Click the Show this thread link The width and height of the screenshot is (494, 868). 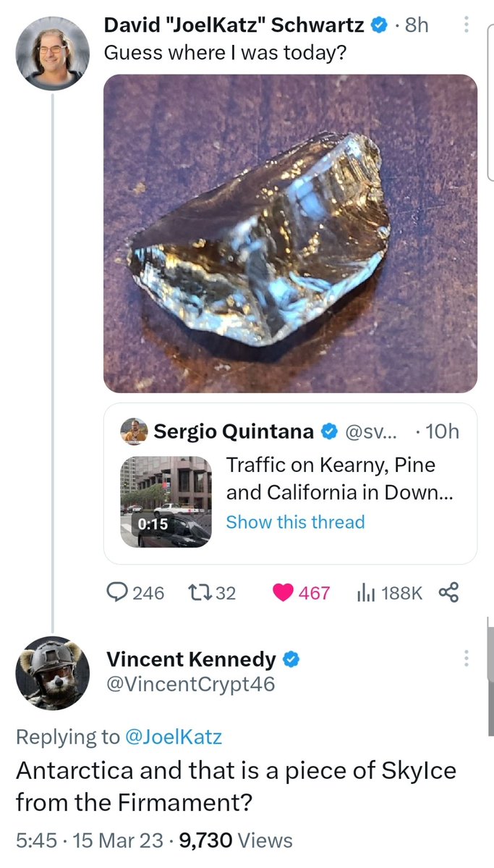point(295,522)
